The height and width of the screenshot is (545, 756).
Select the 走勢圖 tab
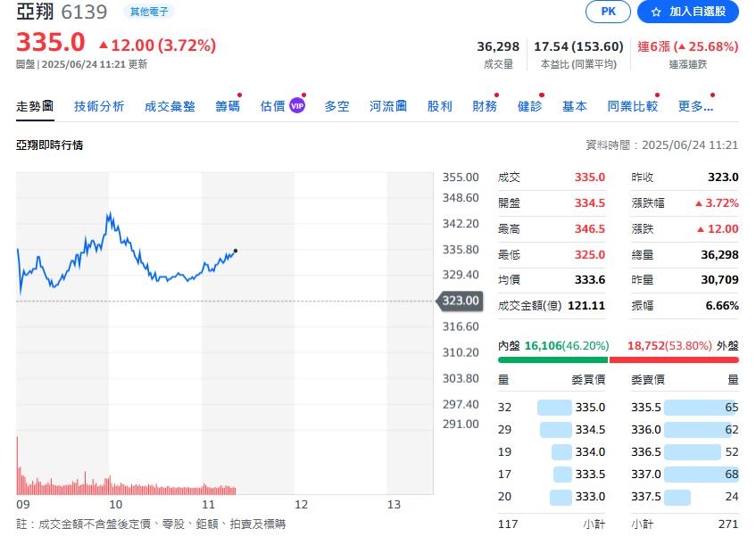[34, 104]
